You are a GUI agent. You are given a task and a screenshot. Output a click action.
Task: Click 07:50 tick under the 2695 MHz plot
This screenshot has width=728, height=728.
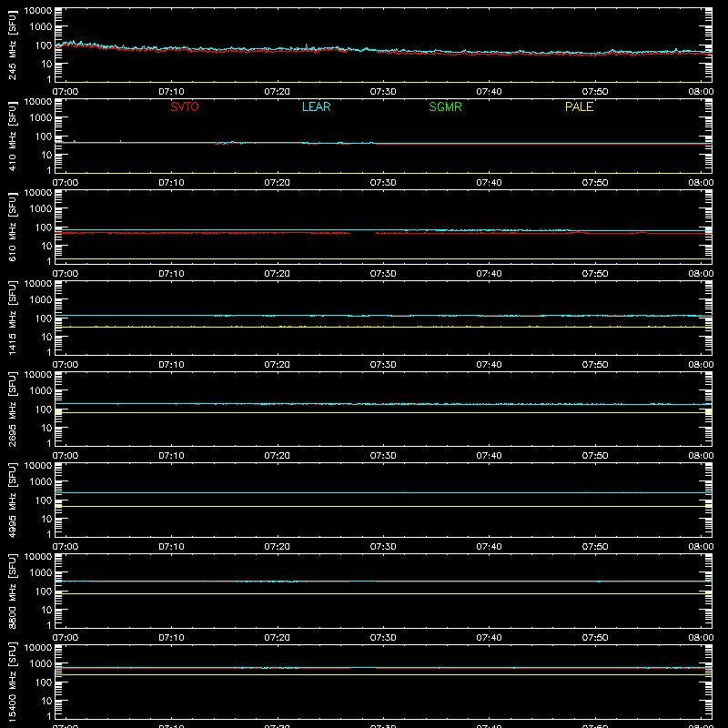[x=595, y=456]
